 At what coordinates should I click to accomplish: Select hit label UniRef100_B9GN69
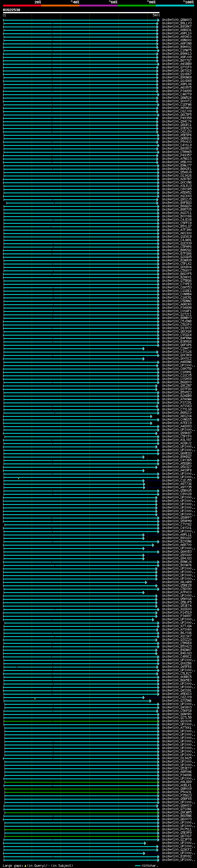pyautogui.click(x=177, y=77)
